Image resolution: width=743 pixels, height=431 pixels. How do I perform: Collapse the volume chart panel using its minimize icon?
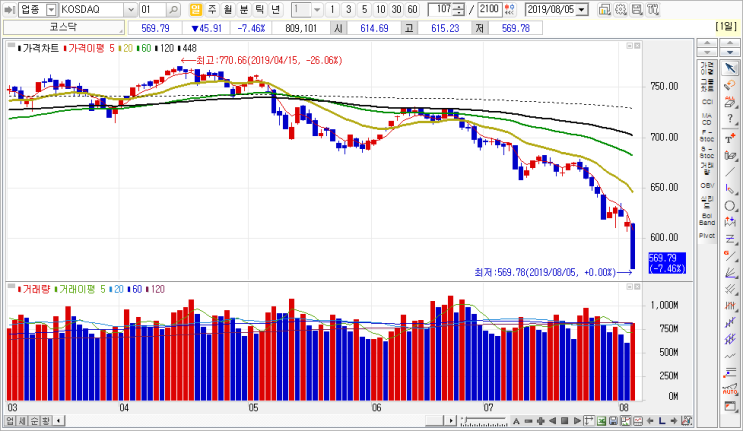pos(630,287)
